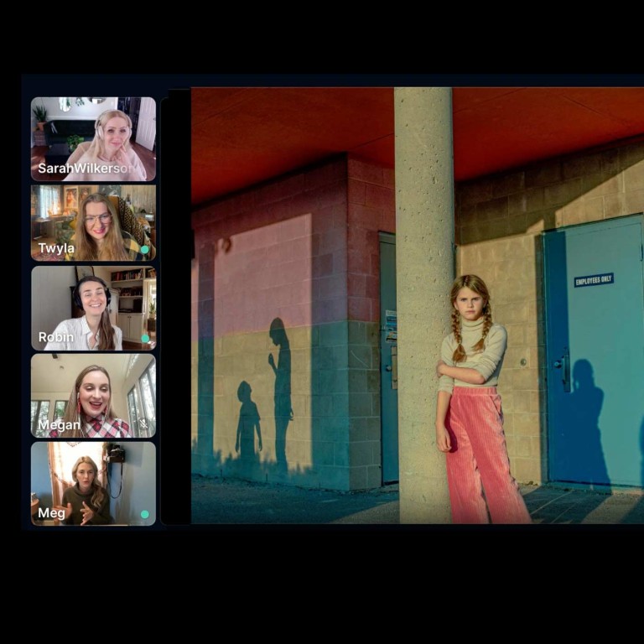Click the Robin name label
Screen dimensions: 644x644
(56, 337)
